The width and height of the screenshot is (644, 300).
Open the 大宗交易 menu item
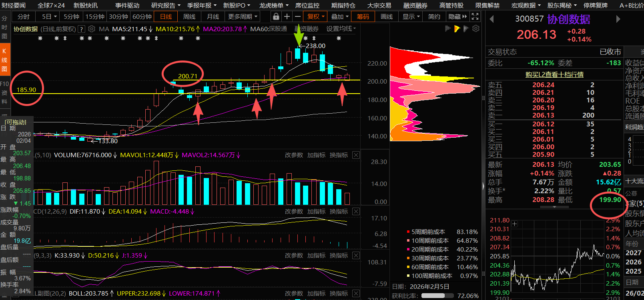(379, 5)
